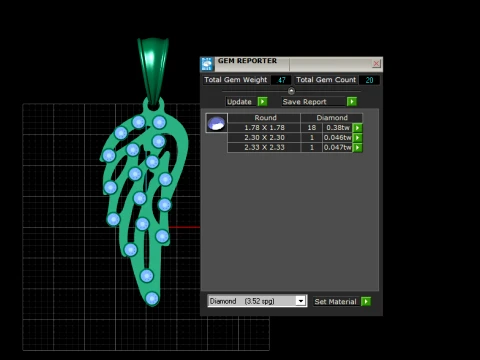Select the bottom-most gem on the pendant
This screenshot has height=360, width=480.
152,298
